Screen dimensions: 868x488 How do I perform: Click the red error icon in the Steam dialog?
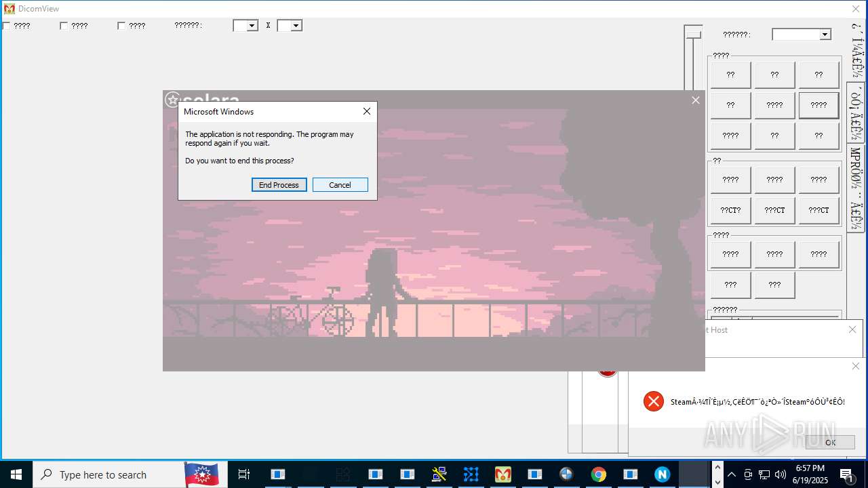653,401
